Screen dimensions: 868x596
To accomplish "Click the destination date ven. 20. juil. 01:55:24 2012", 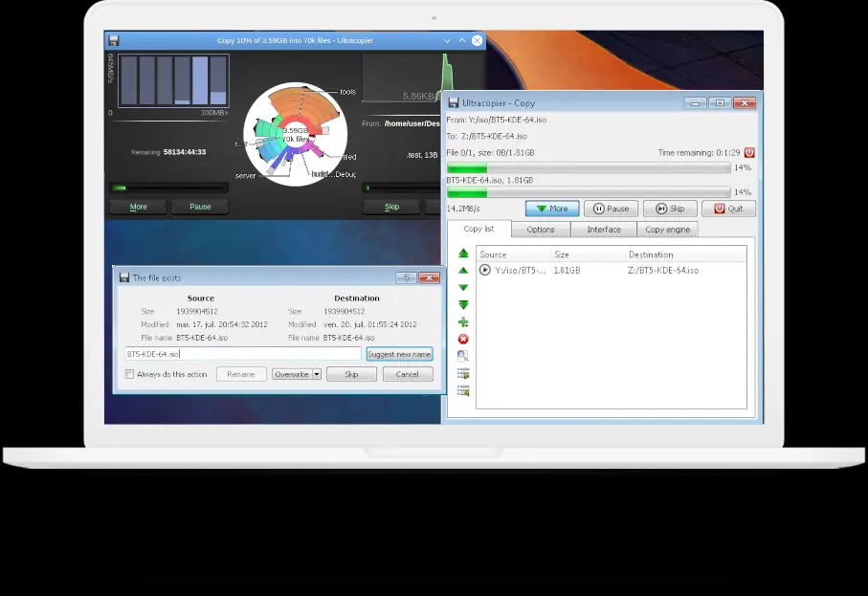I will click(x=370, y=325).
